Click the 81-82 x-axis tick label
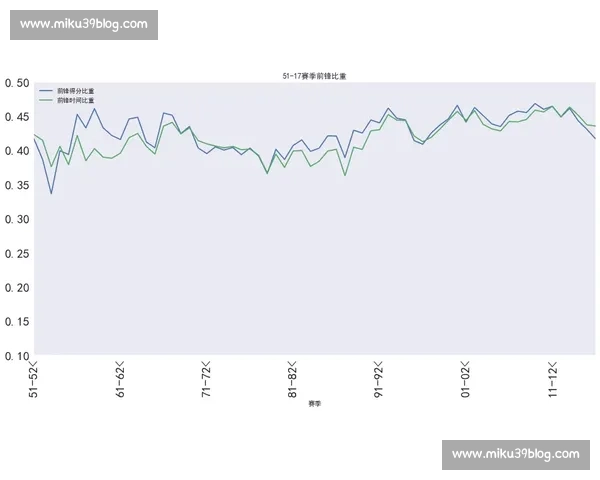The width and height of the screenshot is (600, 480). point(292,380)
